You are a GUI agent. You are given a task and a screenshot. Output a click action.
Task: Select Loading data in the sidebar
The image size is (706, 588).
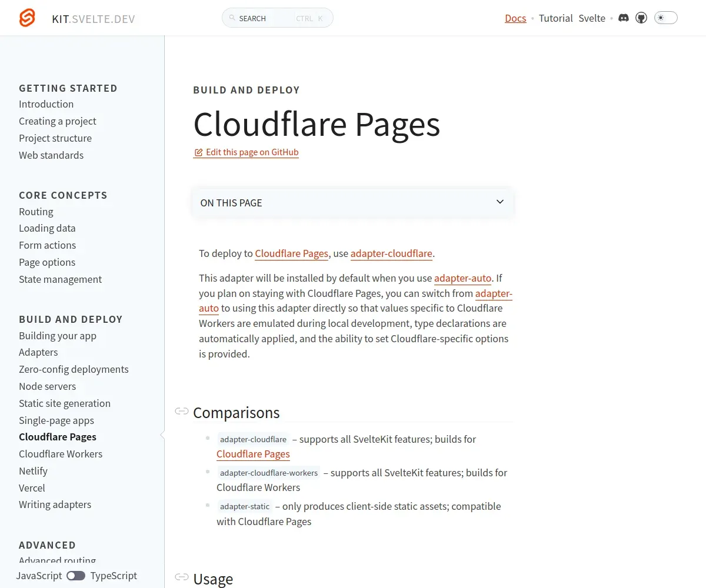coord(47,228)
